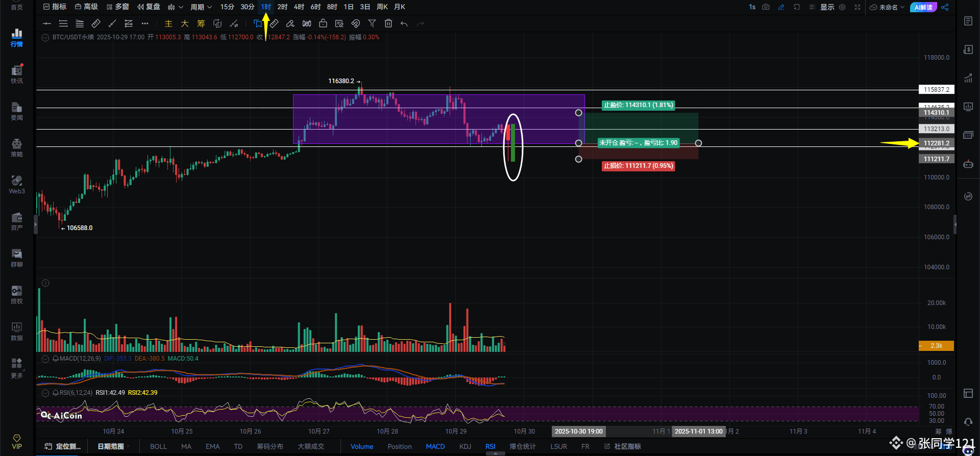Screen dimensions: 980x456
Task: Open chart settings hexagon icon
Action: pyautogui.click(x=842, y=7)
